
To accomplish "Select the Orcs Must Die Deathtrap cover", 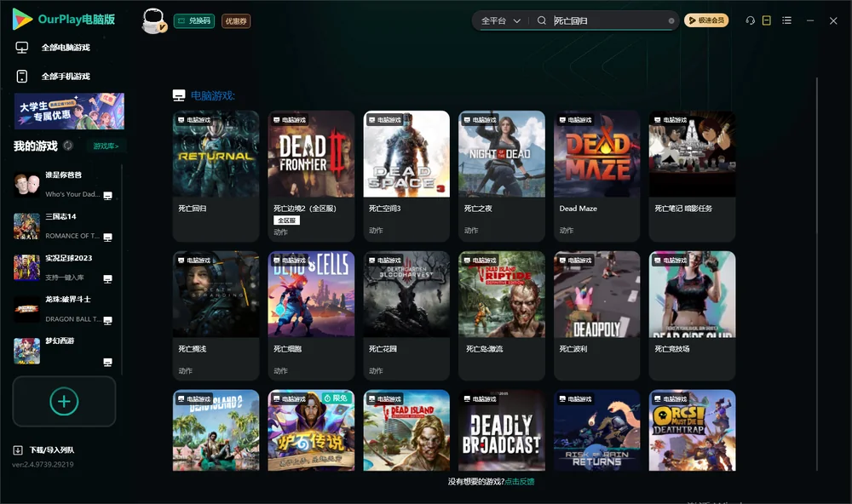I will coord(692,430).
